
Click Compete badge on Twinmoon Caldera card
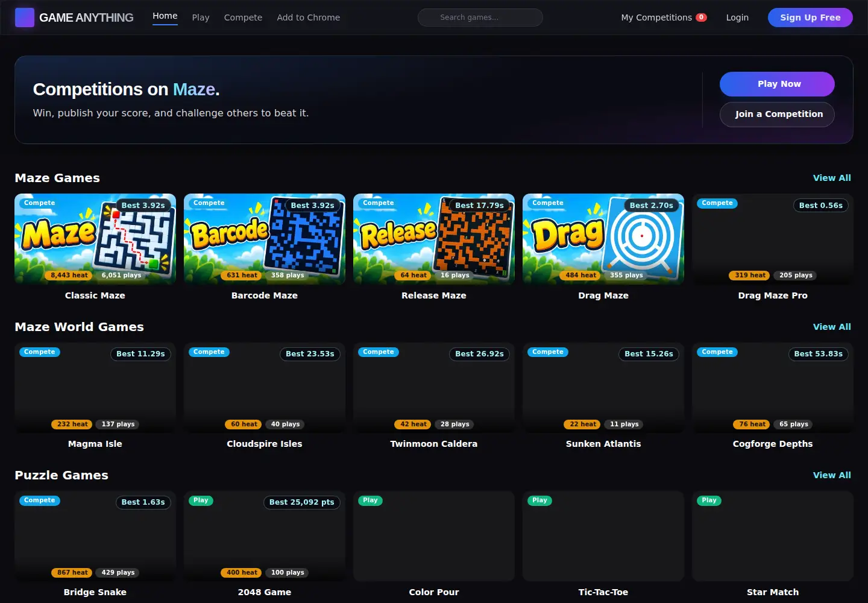pos(378,352)
